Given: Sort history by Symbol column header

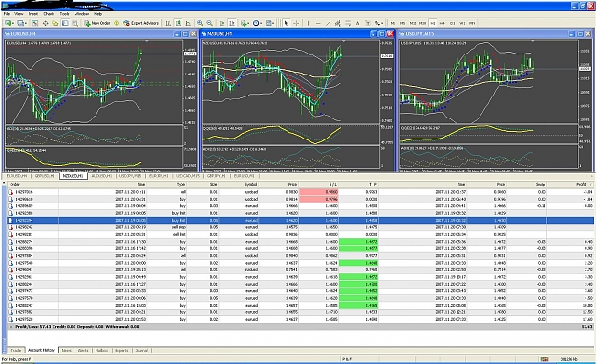Looking at the screenshot, I should tap(251, 184).
